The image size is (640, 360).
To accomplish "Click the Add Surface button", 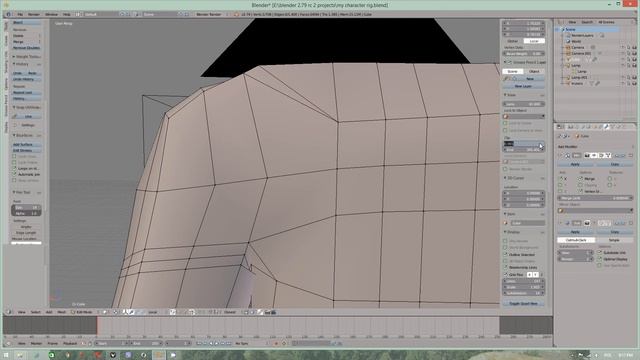I will pos(27,144).
